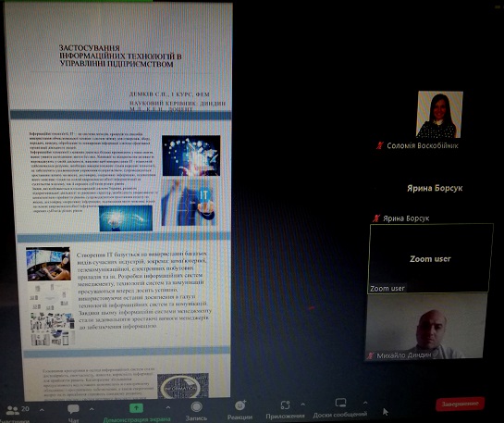The width and height of the screenshot is (504, 423).
Task: Expand screen share options arrow
Action: point(167,408)
